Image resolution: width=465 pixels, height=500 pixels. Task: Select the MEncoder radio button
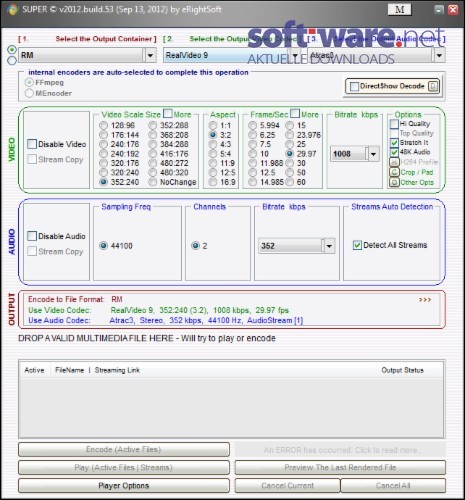click(x=29, y=93)
